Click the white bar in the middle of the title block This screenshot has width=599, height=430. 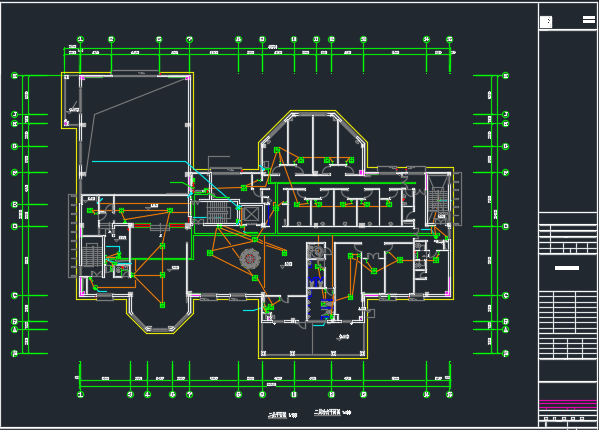567,268
